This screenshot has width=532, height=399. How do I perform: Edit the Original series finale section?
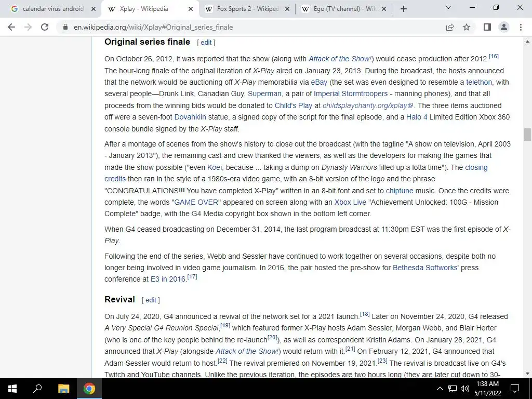click(206, 43)
